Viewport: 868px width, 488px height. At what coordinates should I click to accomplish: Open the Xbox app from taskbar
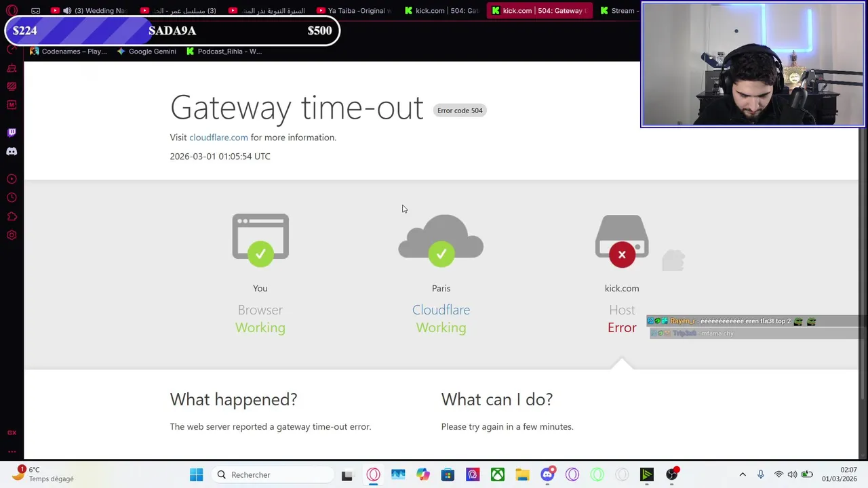pos(498,474)
